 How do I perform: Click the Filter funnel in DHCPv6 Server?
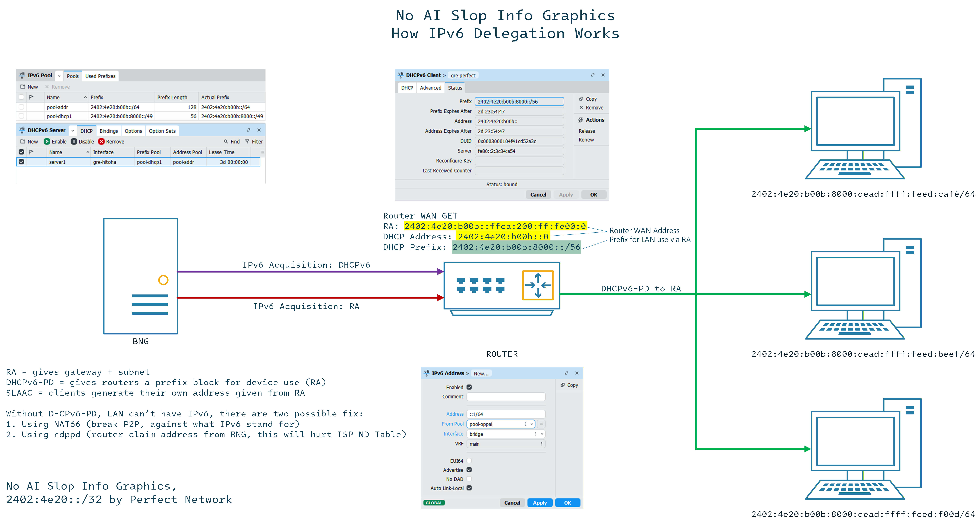247,141
